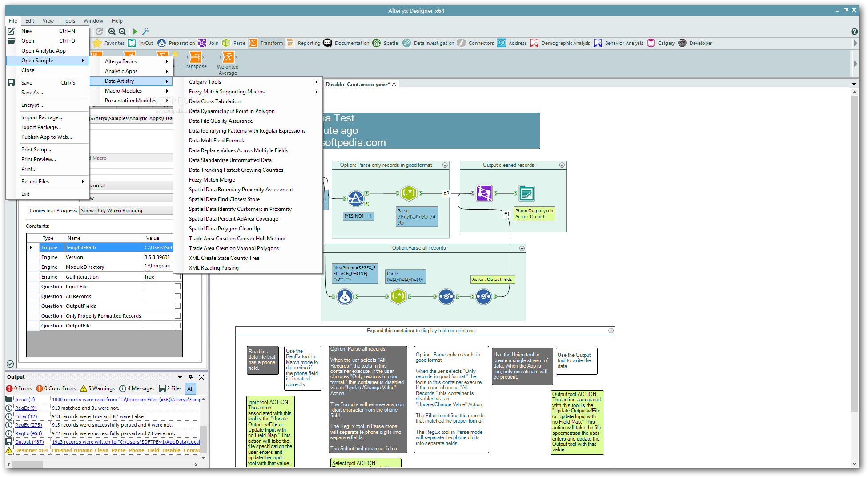868x477 pixels.
Task: Filter output by 0 Errors
Action: 19,388
